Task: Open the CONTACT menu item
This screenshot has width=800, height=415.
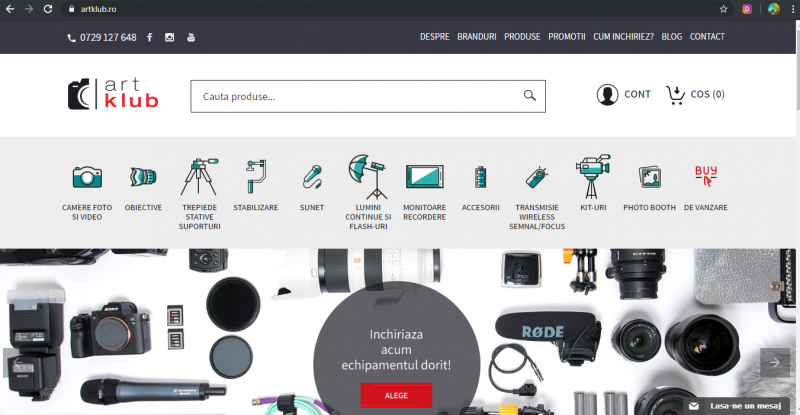Action: click(707, 37)
